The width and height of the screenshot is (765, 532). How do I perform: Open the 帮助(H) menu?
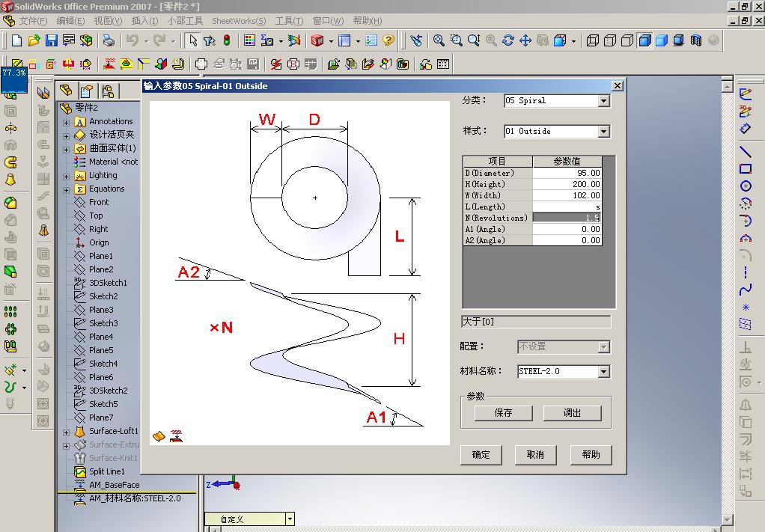pyautogui.click(x=367, y=21)
